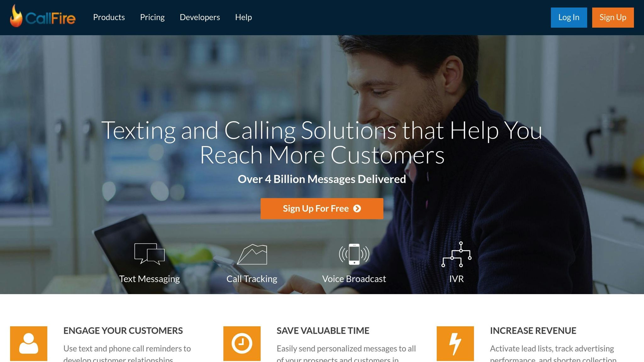Click the orange Sign Up button in header

click(x=613, y=18)
